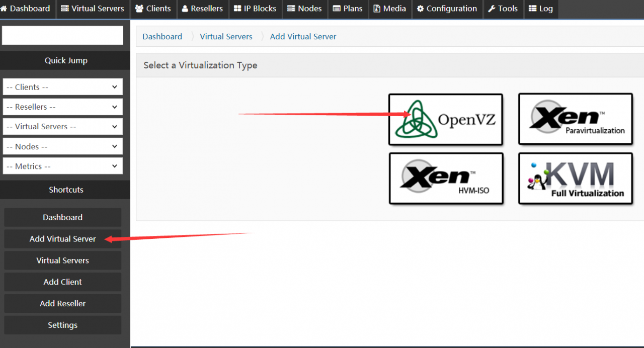Open the Virtual Servers top menu
The height and width of the screenshot is (348, 644).
[93, 9]
